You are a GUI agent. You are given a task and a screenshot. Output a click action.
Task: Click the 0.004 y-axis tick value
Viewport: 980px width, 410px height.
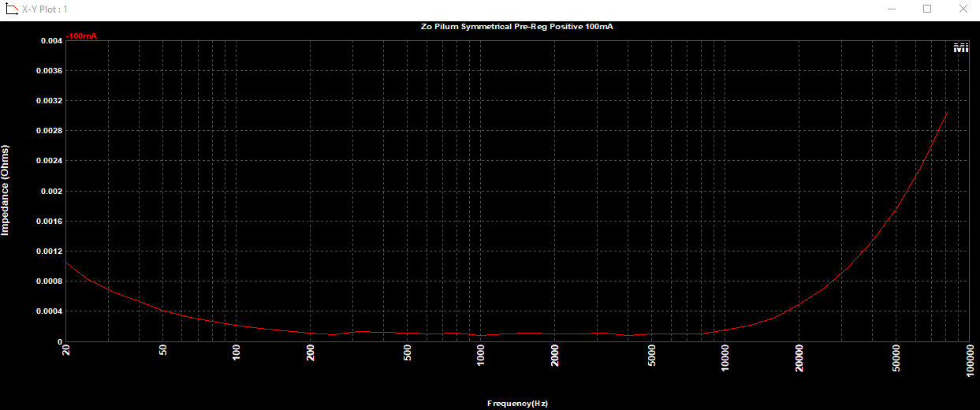[50, 41]
